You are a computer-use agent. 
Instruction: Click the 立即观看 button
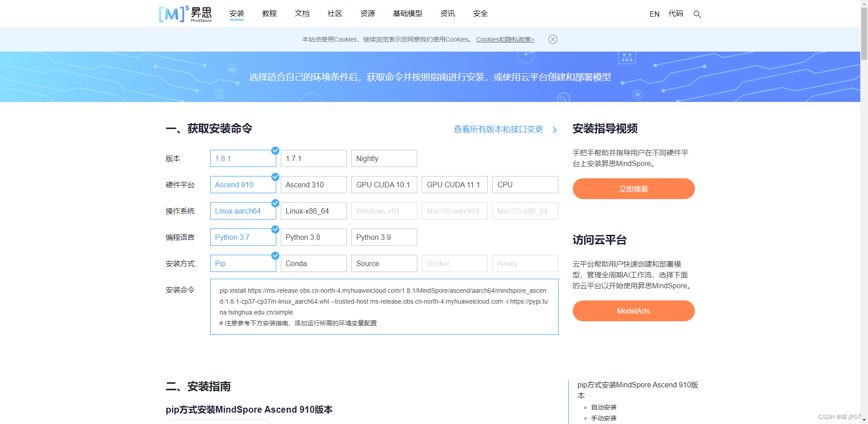pyautogui.click(x=633, y=189)
